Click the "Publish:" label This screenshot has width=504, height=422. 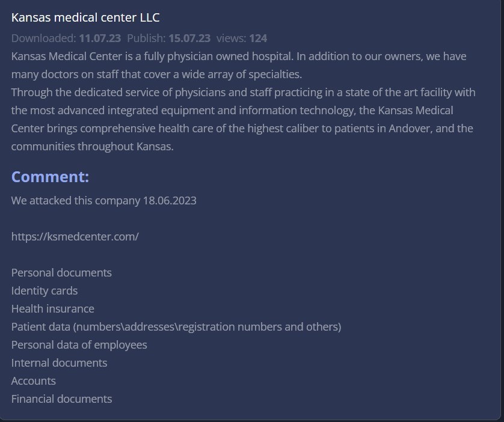click(146, 38)
